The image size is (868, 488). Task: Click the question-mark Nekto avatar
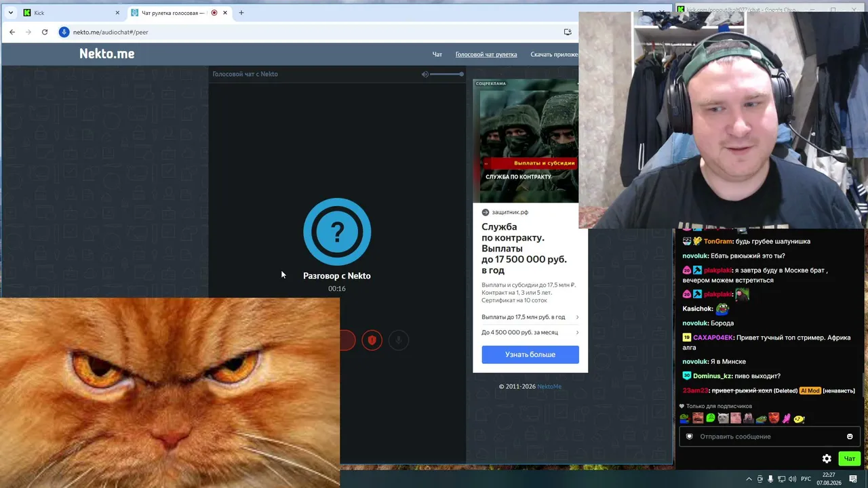point(337,232)
